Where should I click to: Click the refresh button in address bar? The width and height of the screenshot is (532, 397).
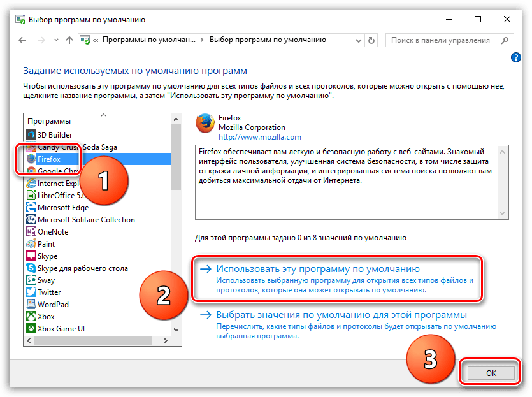[371, 40]
